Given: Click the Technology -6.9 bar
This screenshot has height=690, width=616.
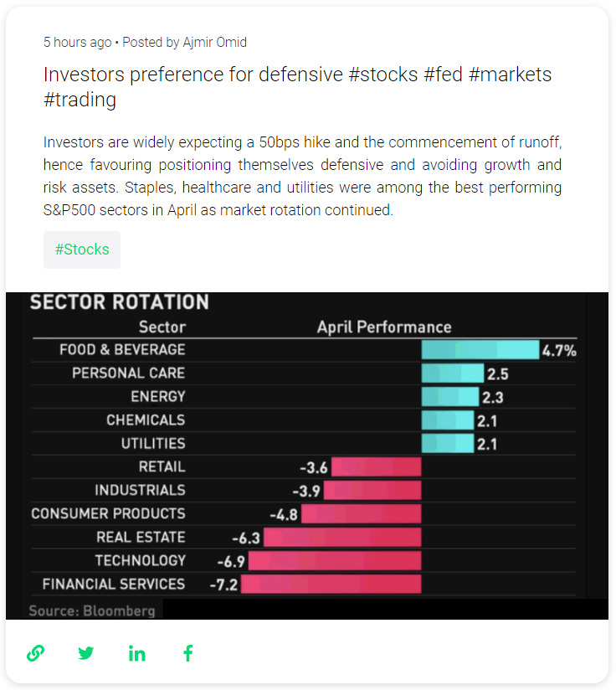Looking at the screenshot, I should click(x=335, y=561).
